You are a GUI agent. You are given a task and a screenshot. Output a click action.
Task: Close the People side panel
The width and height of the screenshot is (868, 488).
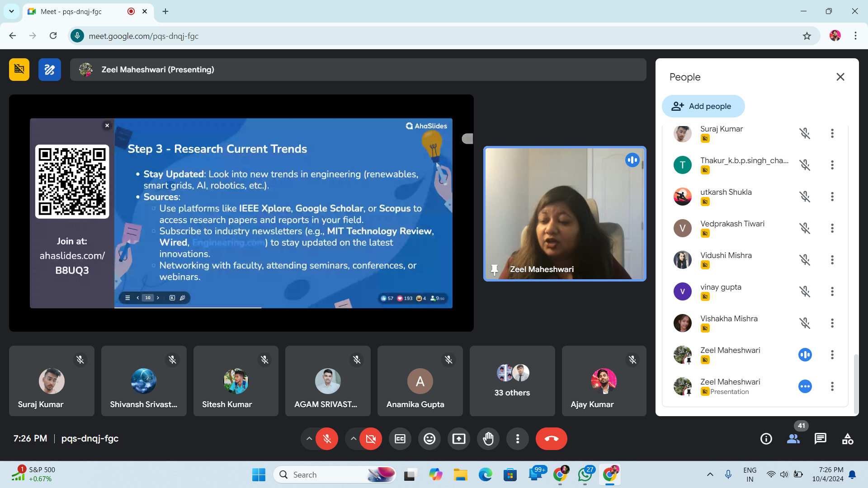(x=840, y=77)
